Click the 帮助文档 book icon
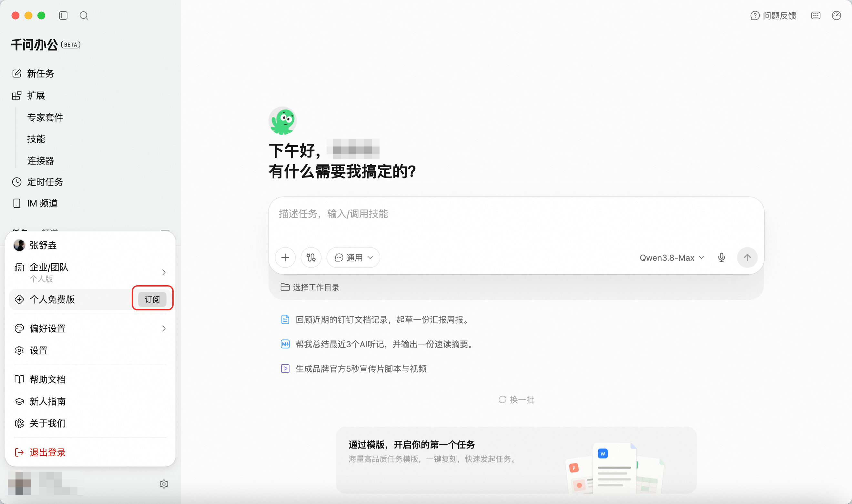The height and width of the screenshot is (504, 852). [x=19, y=379]
